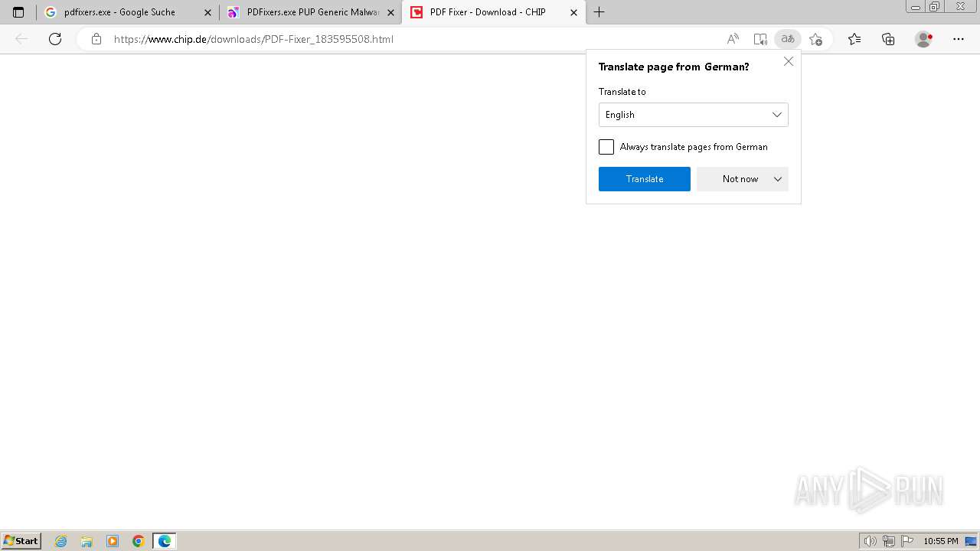Open Action Center flag tray icon
The height and width of the screenshot is (551, 980).
pyautogui.click(x=907, y=541)
